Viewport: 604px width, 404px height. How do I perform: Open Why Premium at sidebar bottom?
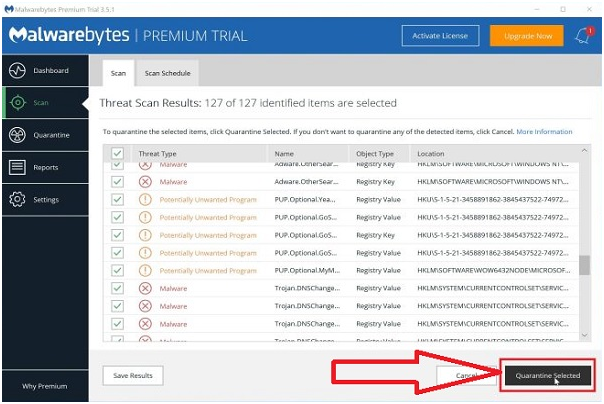coord(44,386)
